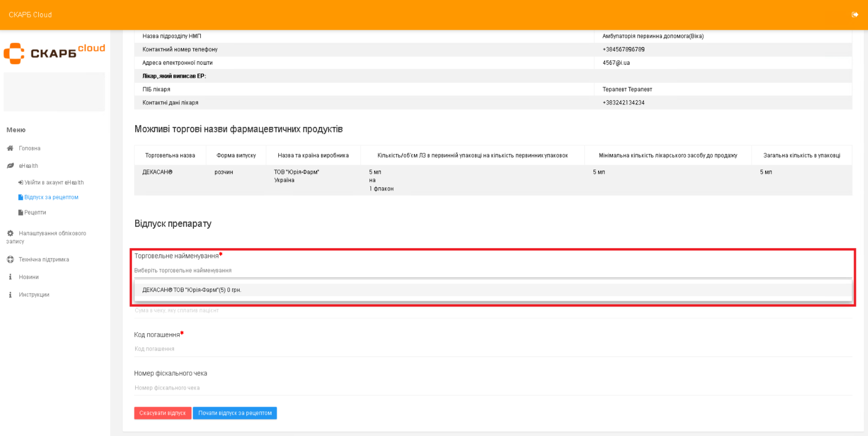The image size is (868, 436).
Task: Click the home icon beside Головна
Action: pyautogui.click(x=10, y=148)
